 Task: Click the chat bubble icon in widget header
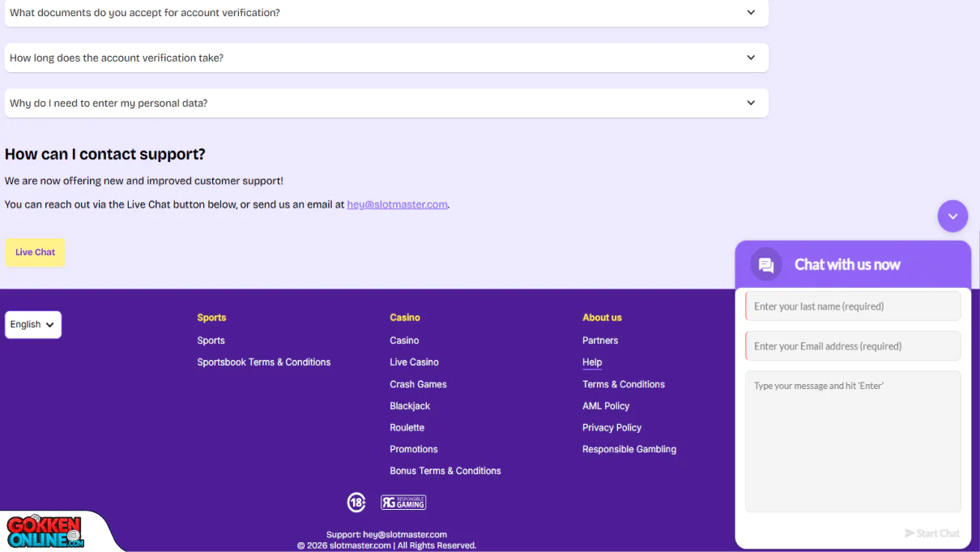click(765, 265)
